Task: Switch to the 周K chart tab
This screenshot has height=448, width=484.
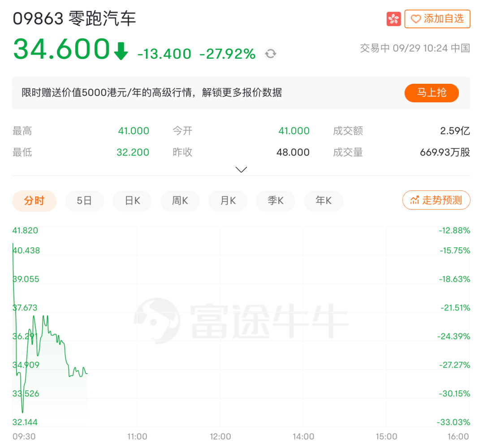Action: (180, 201)
